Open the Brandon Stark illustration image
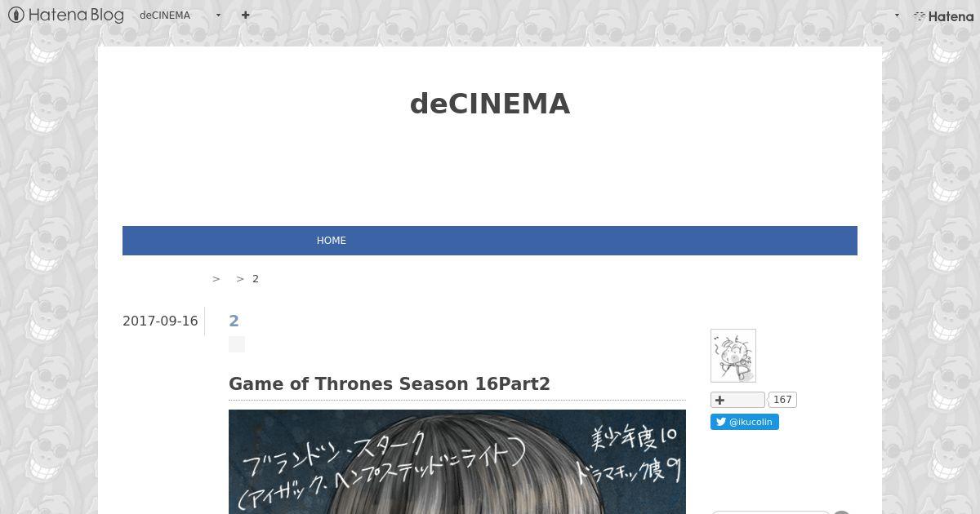980x514 pixels. 457,462
